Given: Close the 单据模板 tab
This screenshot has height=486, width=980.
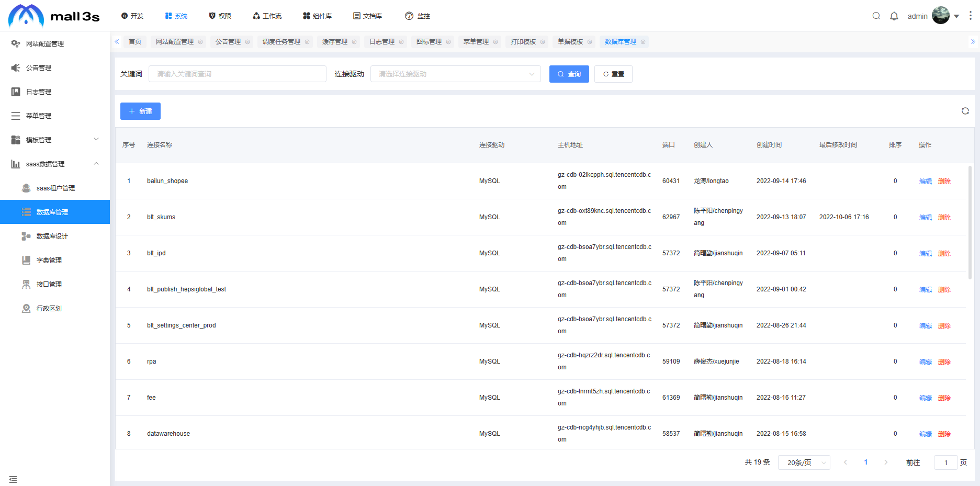Looking at the screenshot, I should click(x=590, y=42).
